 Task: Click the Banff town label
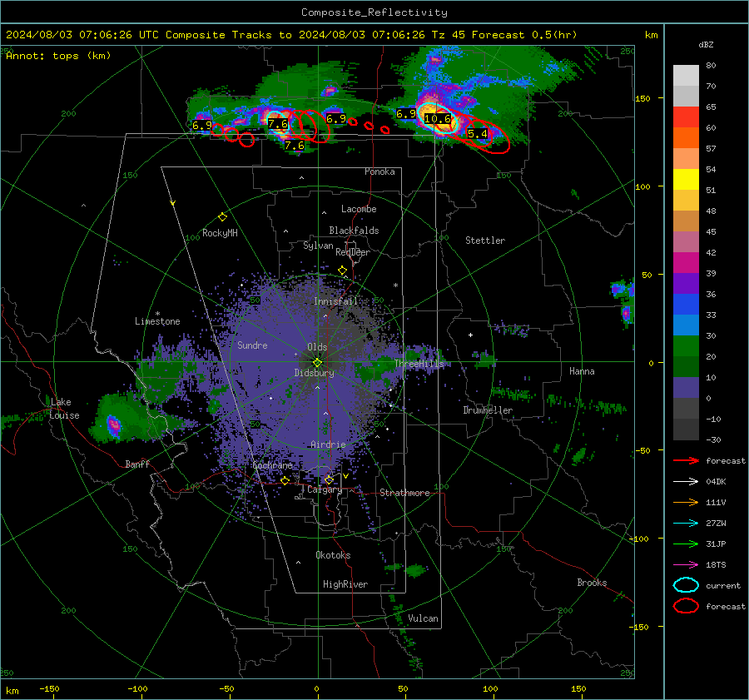137,464
